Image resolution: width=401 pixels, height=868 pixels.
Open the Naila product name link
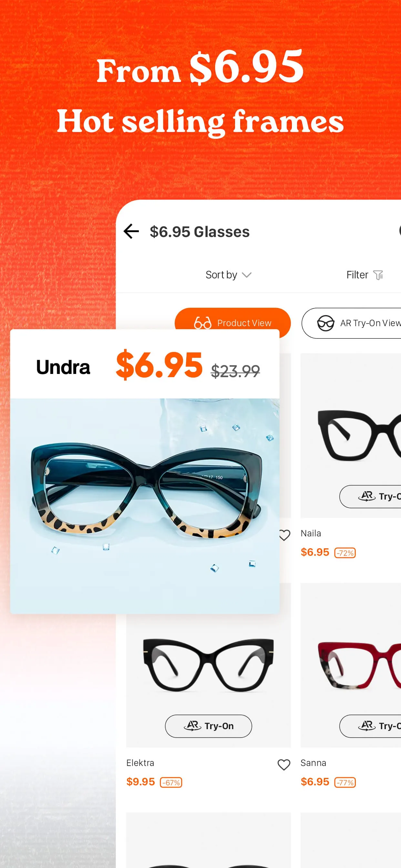pos(311,533)
